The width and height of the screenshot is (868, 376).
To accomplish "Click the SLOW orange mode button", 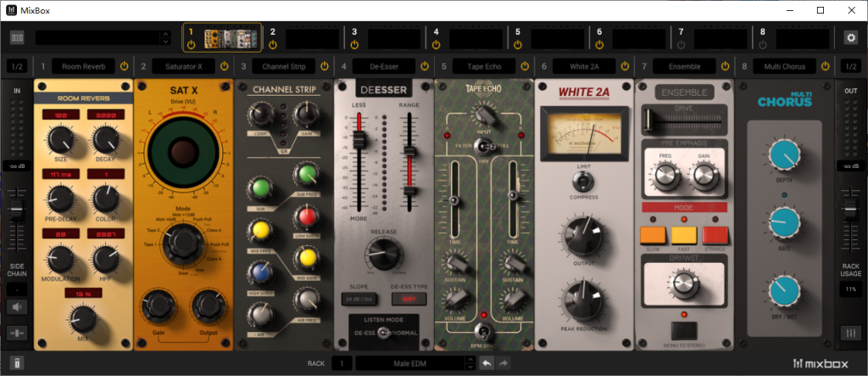I will [653, 236].
